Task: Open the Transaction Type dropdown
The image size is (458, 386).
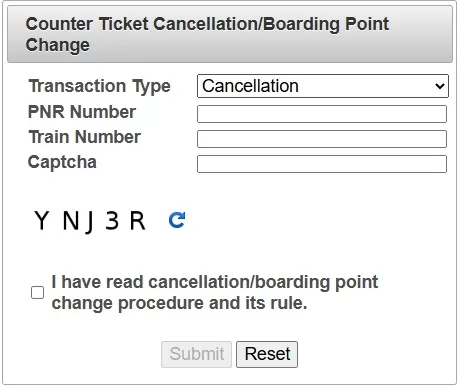Action: coord(323,86)
